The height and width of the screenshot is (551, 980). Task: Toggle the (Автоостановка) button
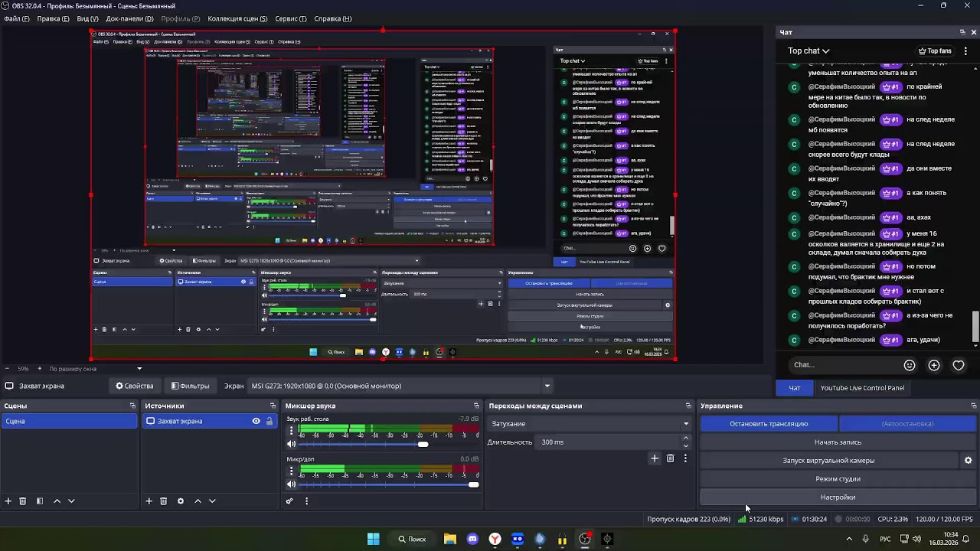point(907,424)
